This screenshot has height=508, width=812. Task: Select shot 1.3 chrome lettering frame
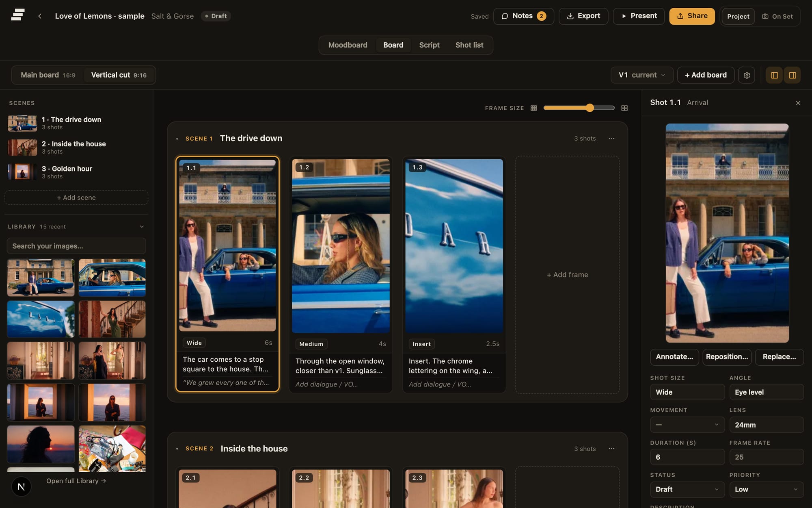tap(454, 246)
